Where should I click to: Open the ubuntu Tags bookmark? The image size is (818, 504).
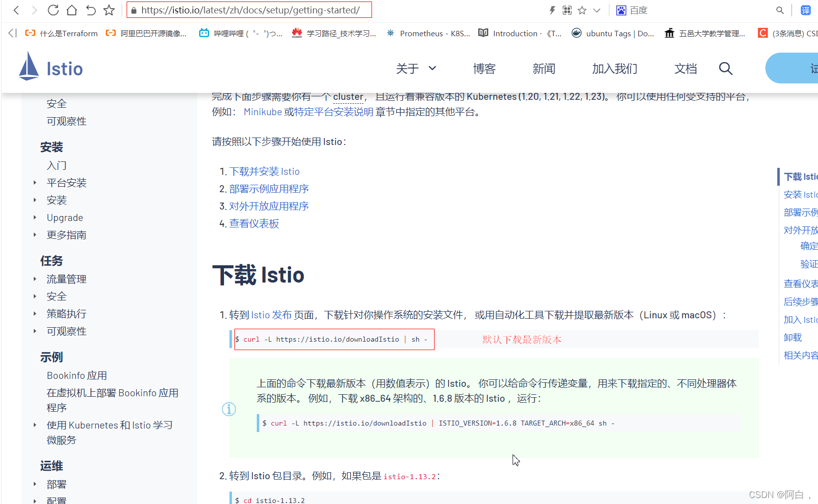[x=613, y=33]
